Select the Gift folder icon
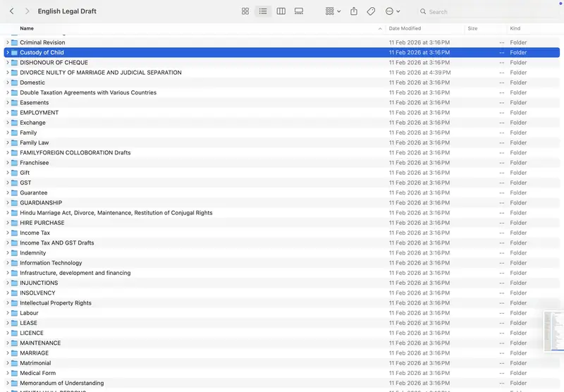This screenshot has width=564, height=392. 14,173
